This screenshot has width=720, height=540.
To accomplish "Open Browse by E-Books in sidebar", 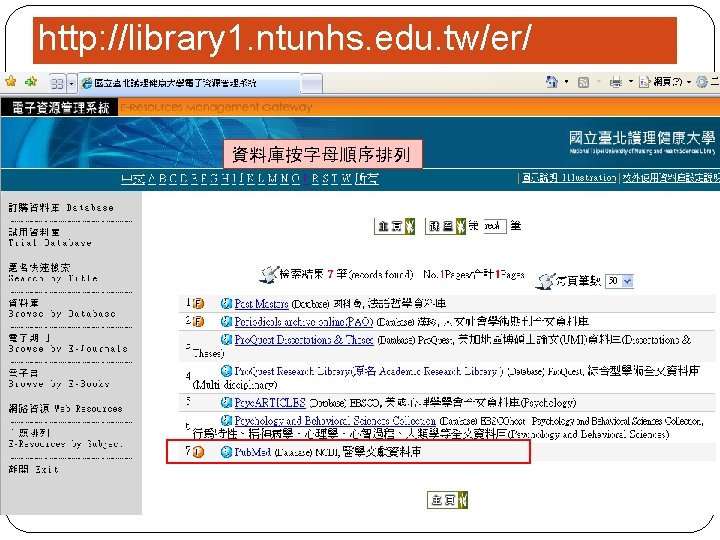I will pos(59,378).
